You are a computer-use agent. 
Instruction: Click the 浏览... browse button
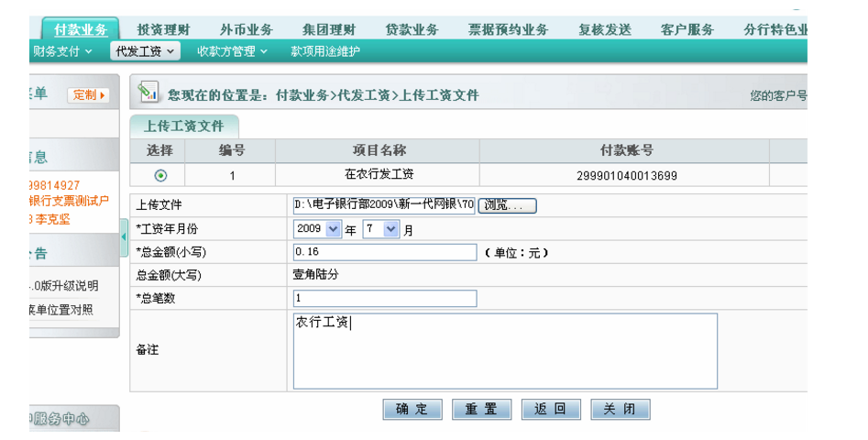tap(507, 205)
